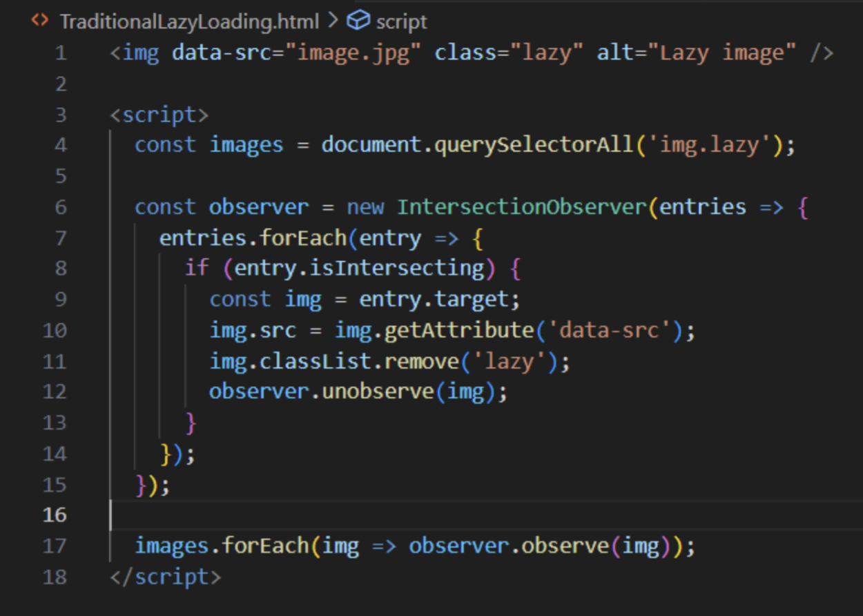Click line number 6 in gutter

(61, 207)
